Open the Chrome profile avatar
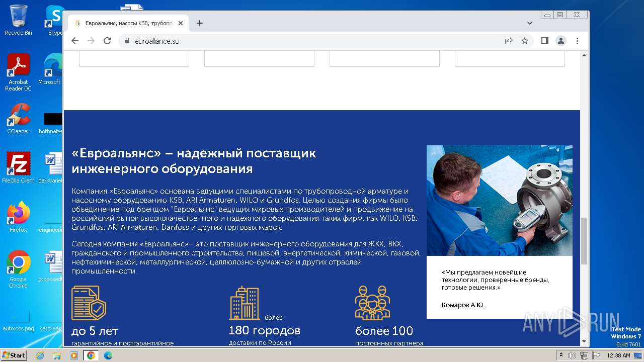 [561, 41]
